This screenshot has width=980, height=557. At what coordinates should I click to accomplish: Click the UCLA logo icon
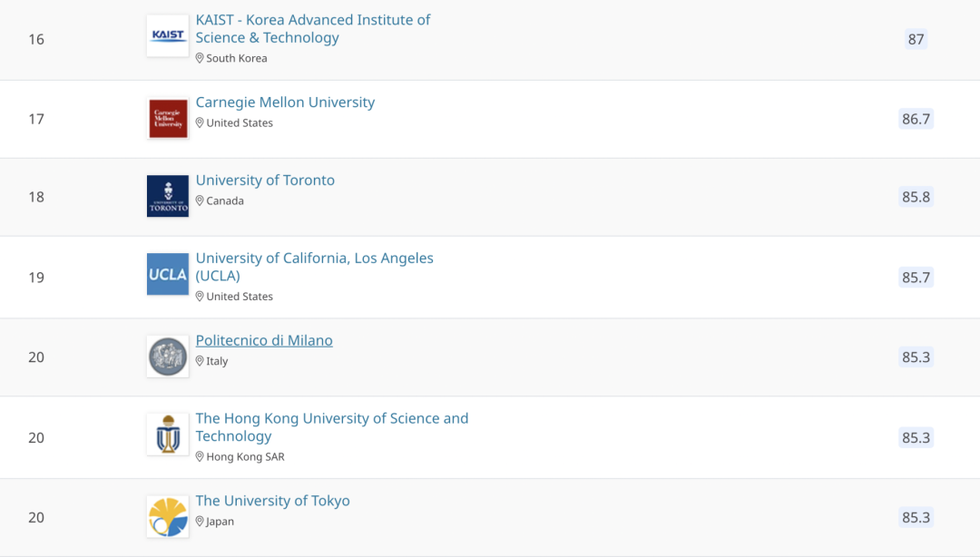168,274
